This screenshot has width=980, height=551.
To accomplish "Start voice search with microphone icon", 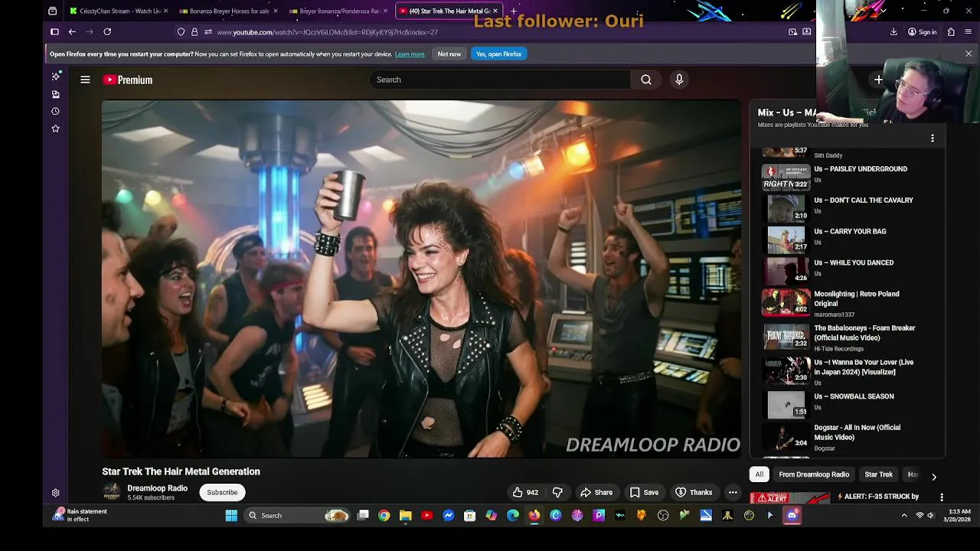I will pos(679,80).
